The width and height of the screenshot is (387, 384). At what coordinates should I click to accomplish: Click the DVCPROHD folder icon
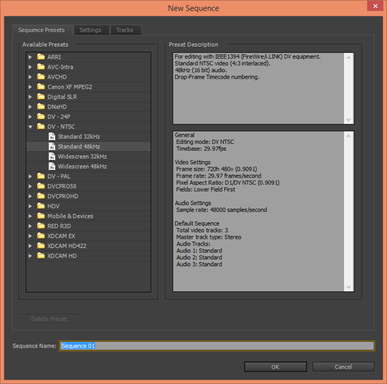pos(41,196)
